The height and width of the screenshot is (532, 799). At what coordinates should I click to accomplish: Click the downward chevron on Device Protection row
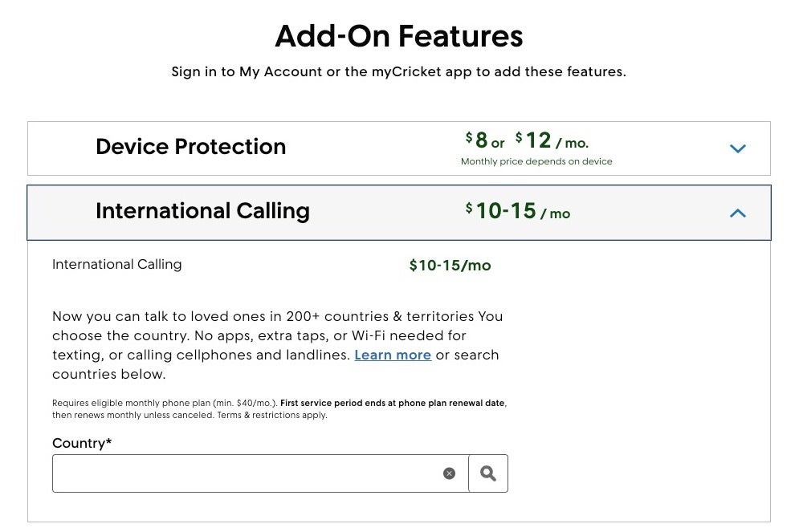737,148
